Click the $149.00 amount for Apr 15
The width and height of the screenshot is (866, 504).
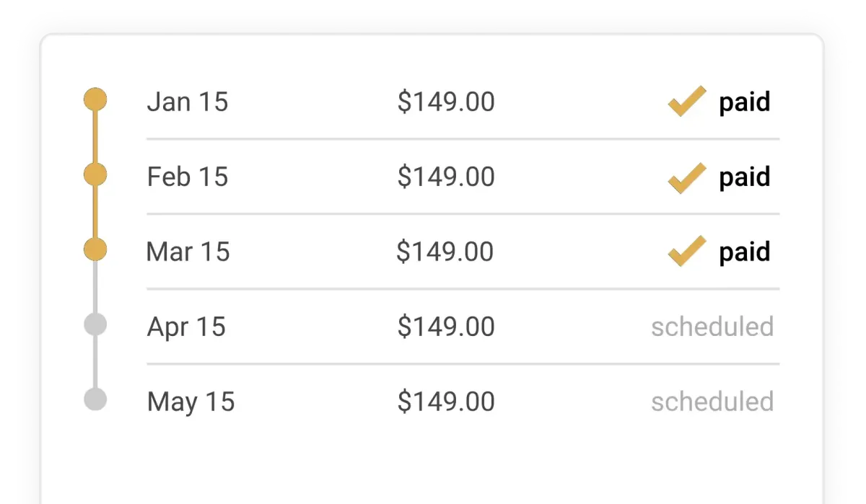coord(446,327)
